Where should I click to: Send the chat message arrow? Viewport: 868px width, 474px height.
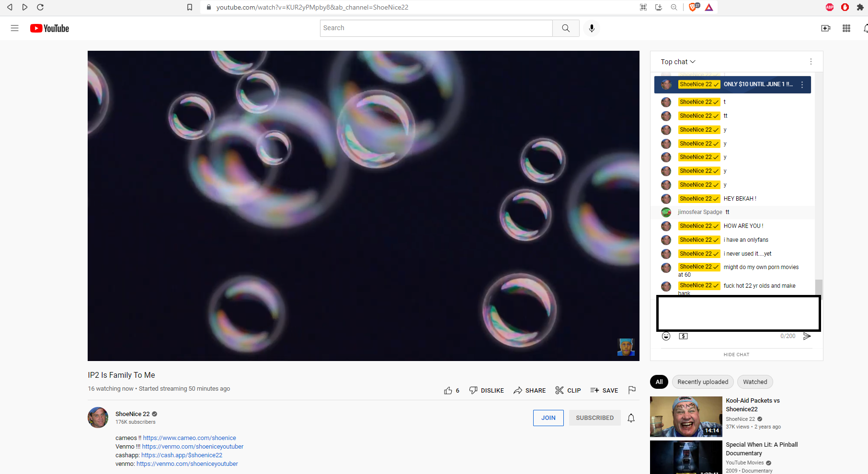[x=807, y=336]
